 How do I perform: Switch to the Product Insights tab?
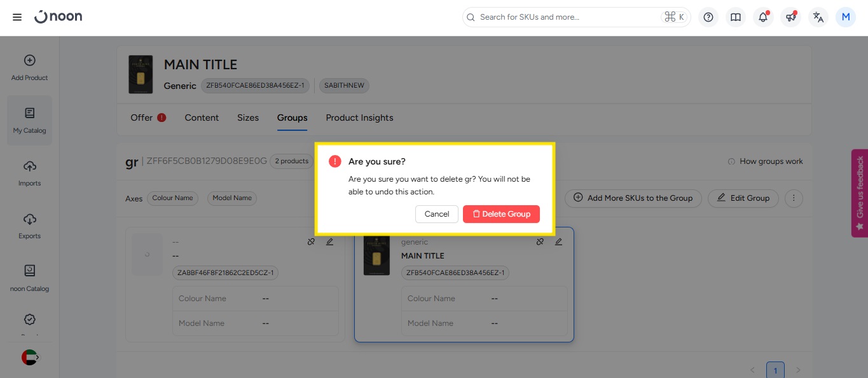pyautogui.click(x=359, y=118)
